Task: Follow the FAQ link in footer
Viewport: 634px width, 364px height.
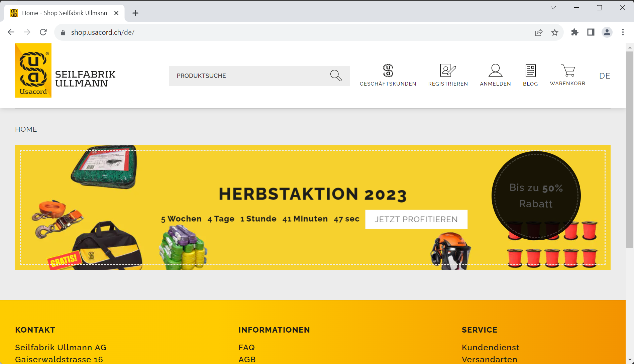Action: tap(246, 347)
